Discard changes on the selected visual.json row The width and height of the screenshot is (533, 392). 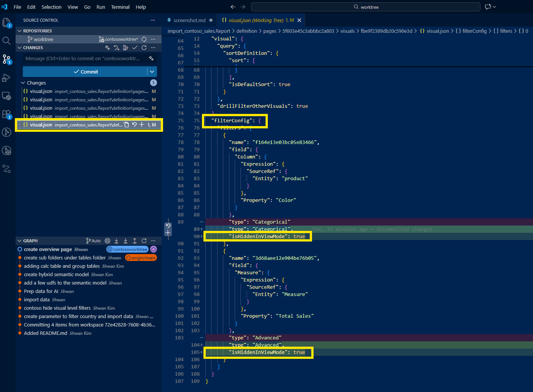134,125
